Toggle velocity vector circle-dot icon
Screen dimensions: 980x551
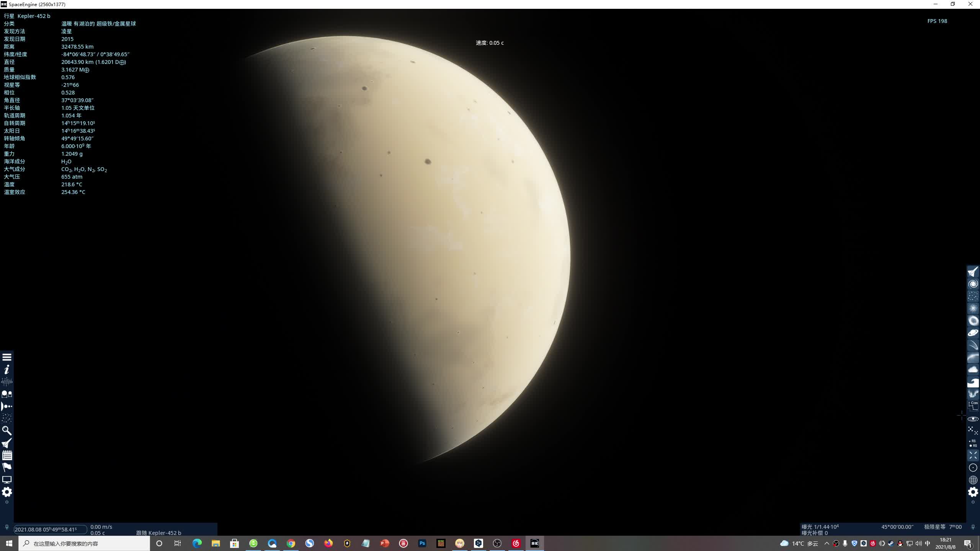(x=973, y=468)
